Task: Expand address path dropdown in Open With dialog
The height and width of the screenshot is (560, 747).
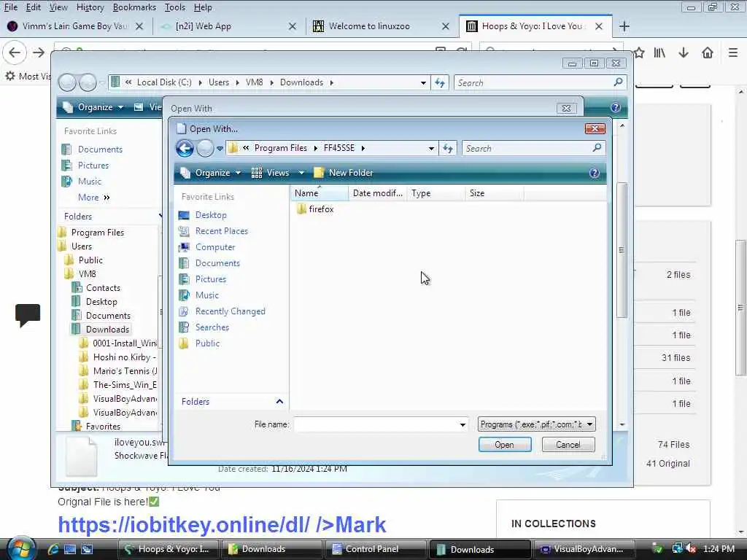Action: pyautogui.click(x=431, y=149)
